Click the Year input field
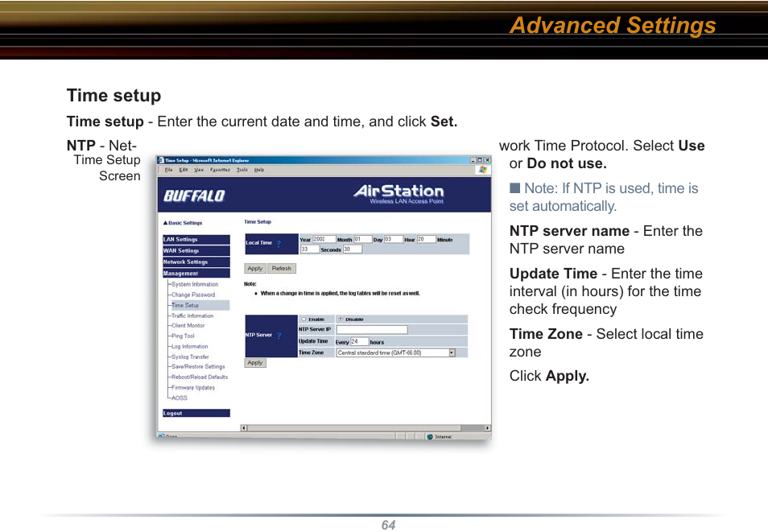The width and height of the screenshot is (768, 532). (324, 239)
